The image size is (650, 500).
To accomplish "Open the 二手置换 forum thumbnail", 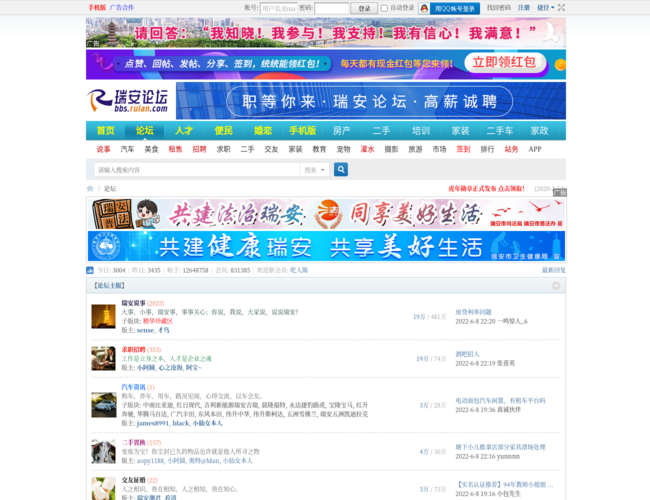I will 103,451.
